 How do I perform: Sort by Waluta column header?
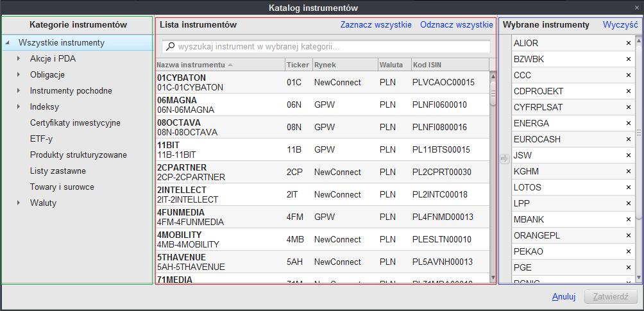point(394,65)
